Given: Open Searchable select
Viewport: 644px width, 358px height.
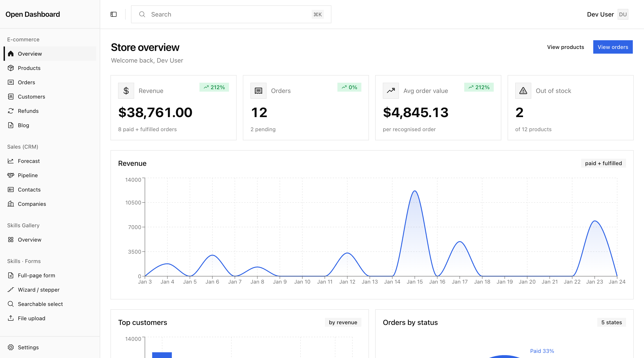Looking at the screenshot, I should pos(50,304).
